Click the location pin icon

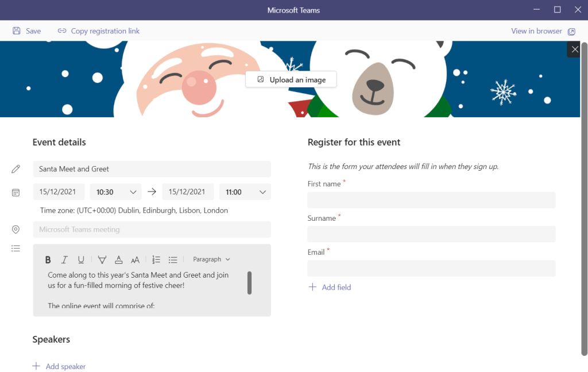point(16,229)
